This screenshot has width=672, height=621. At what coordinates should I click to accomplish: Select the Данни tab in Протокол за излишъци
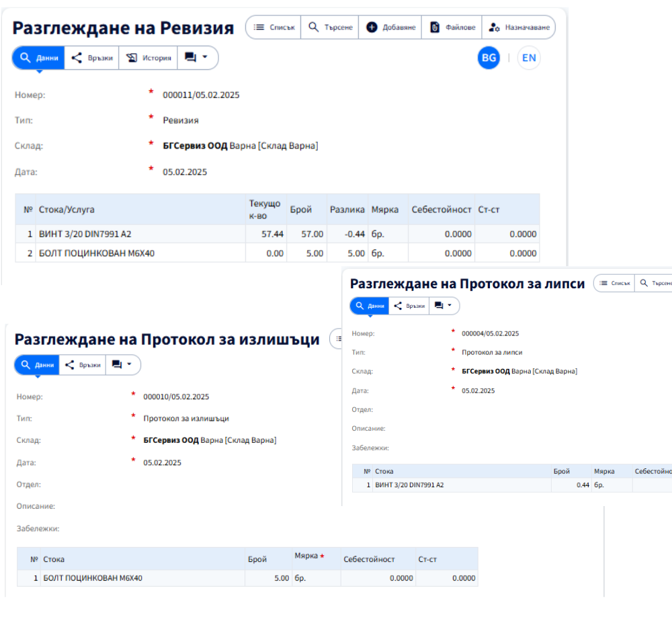coord(36,364)
